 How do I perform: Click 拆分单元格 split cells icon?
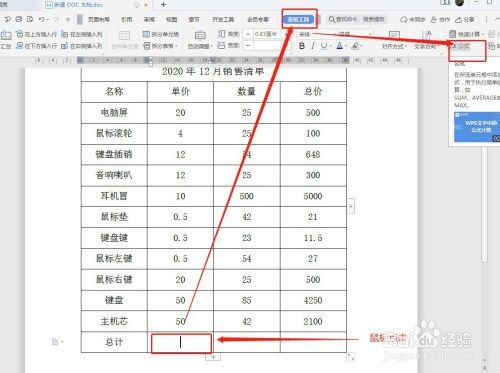pyautogui.click(x=161, y=34)
